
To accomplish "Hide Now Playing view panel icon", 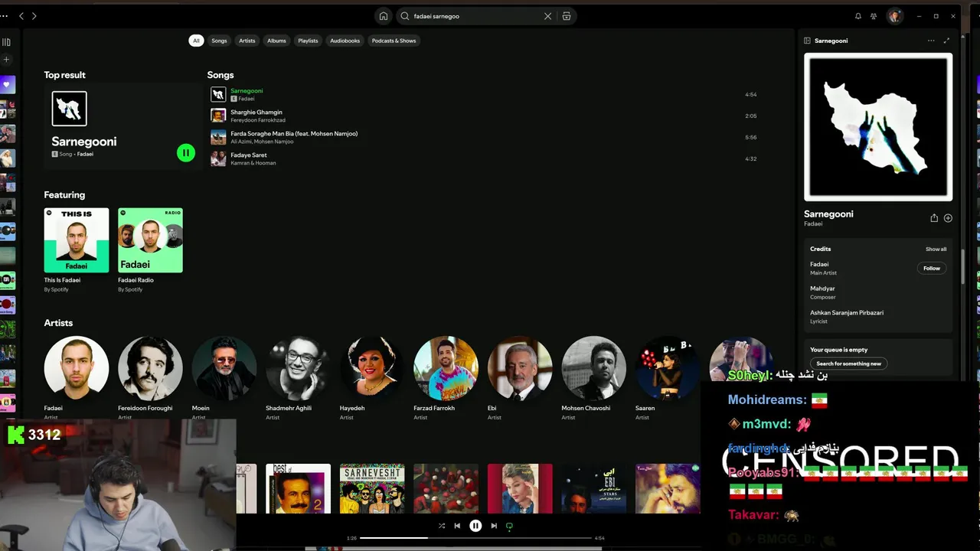I will (x=807, y=41).
